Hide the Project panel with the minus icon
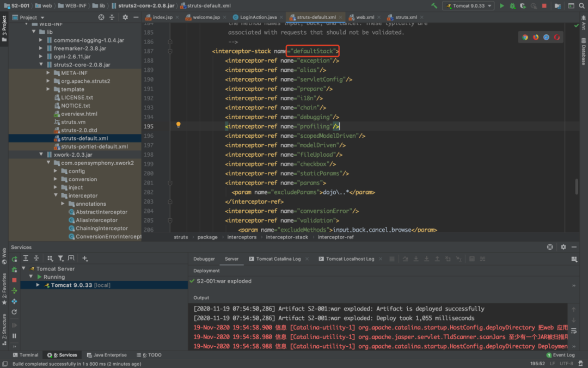 coord(136,17)
